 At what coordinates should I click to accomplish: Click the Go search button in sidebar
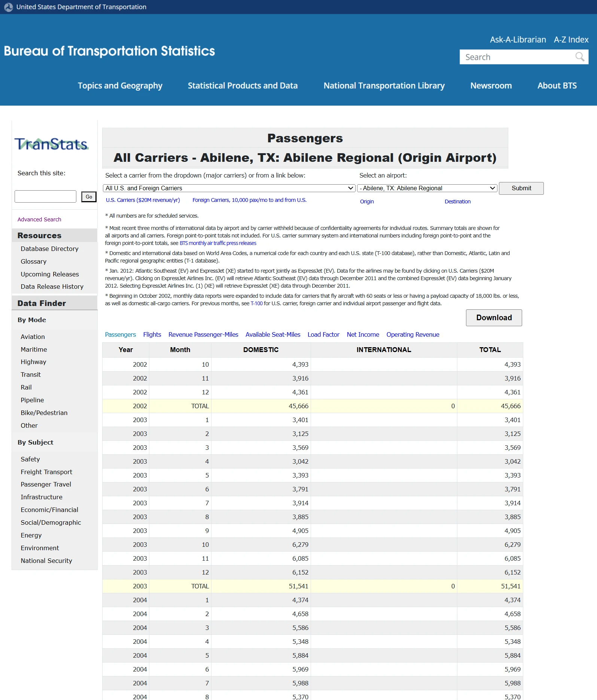coord(89,197)
